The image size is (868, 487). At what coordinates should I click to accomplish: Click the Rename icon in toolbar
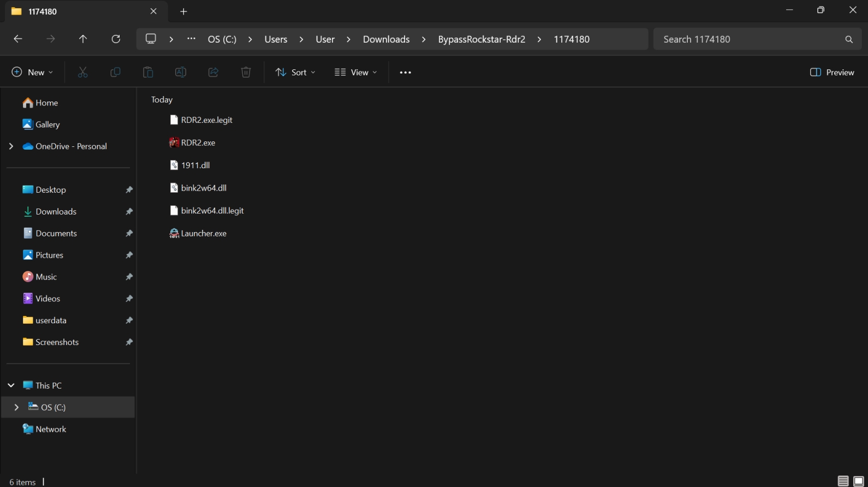pos(181,72)
